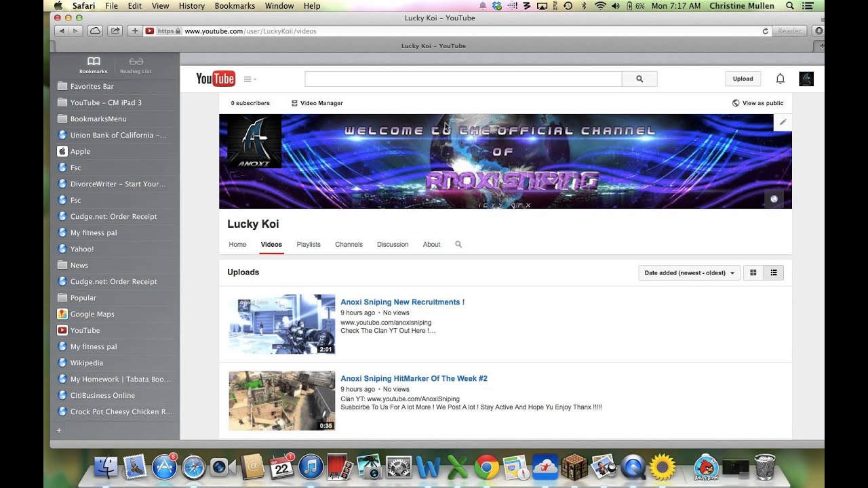Open the Discussion tab
The image size is (868, 488).
(393, 244)
